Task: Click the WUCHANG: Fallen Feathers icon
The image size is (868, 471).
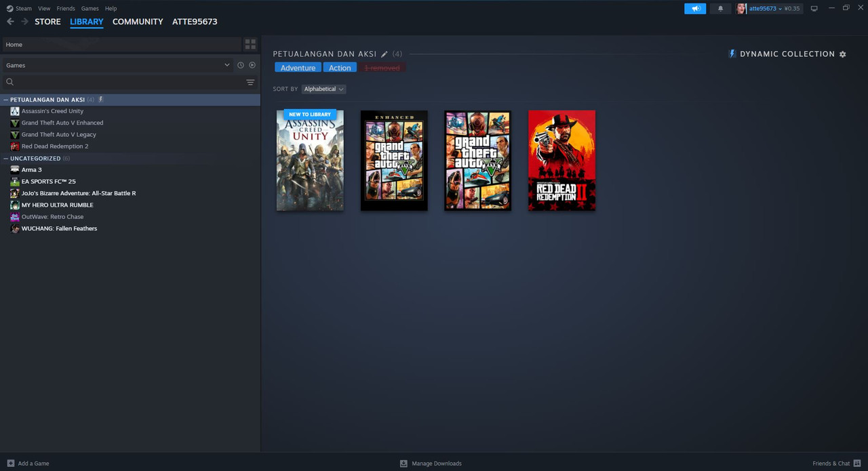Action: click(x=15, y=229)
